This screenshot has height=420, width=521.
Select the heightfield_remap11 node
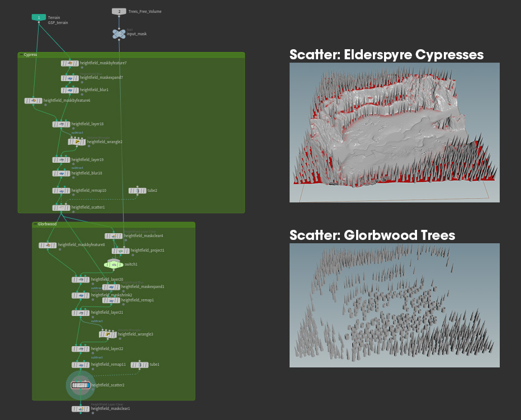(81, 364)
